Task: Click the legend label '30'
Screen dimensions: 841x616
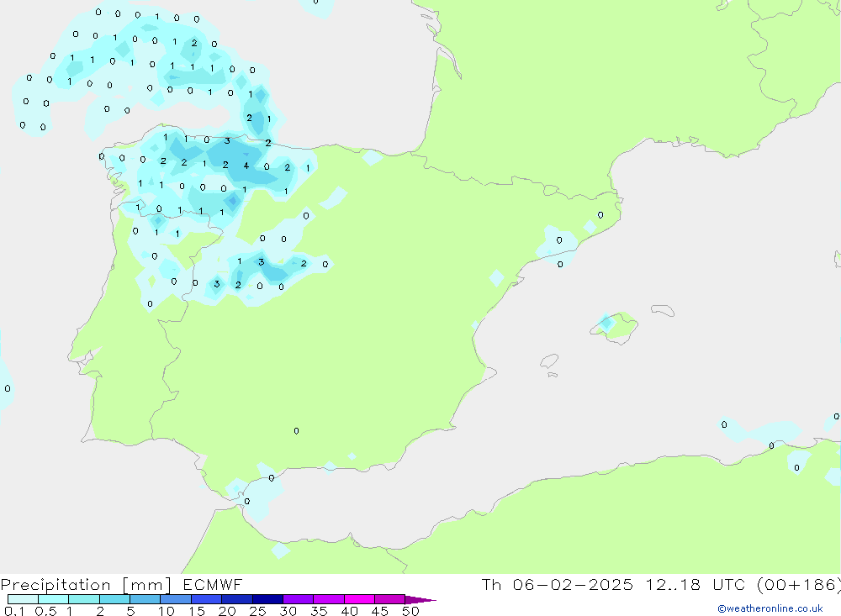Action: tap(288, 611)
